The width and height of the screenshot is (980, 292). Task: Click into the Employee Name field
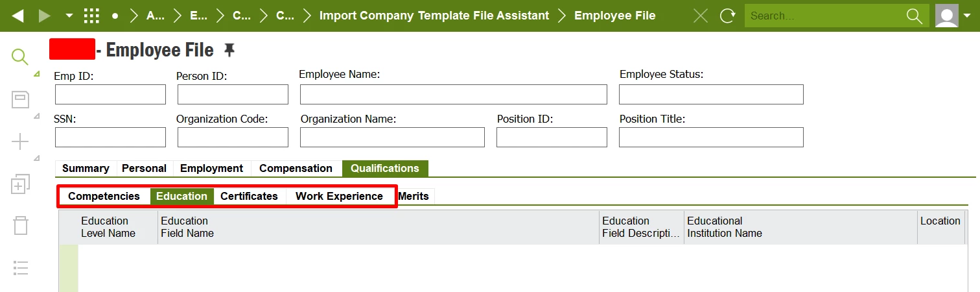[x=454, y=94]
